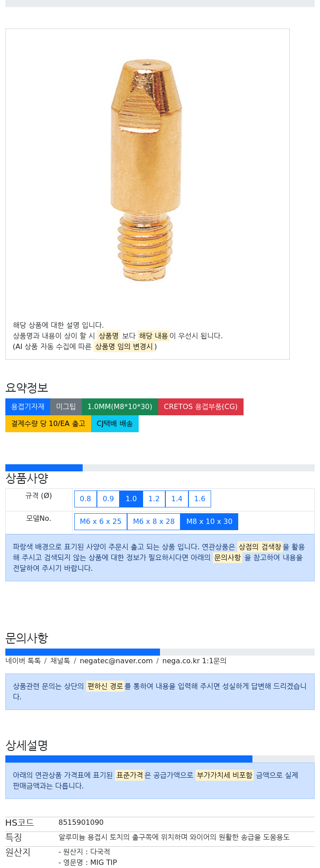This screenshot has width=320, height=868.
Task: Open the CRETOS 용접부품(CG) tag
Action: tap(200, 407)
